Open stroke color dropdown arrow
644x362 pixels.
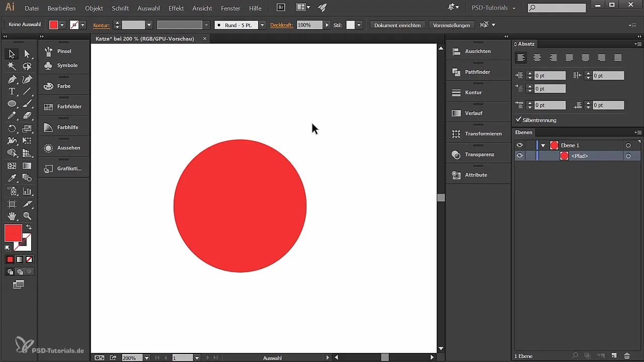pyautogui.click(x=83, y=25)
